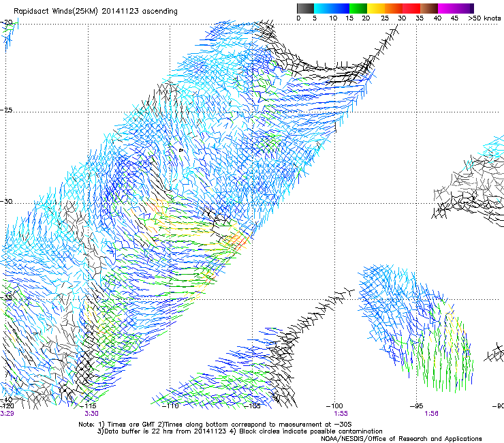Click the gray 0-5 knots color swatch
The image size is (504, 443).
point(305,8)
